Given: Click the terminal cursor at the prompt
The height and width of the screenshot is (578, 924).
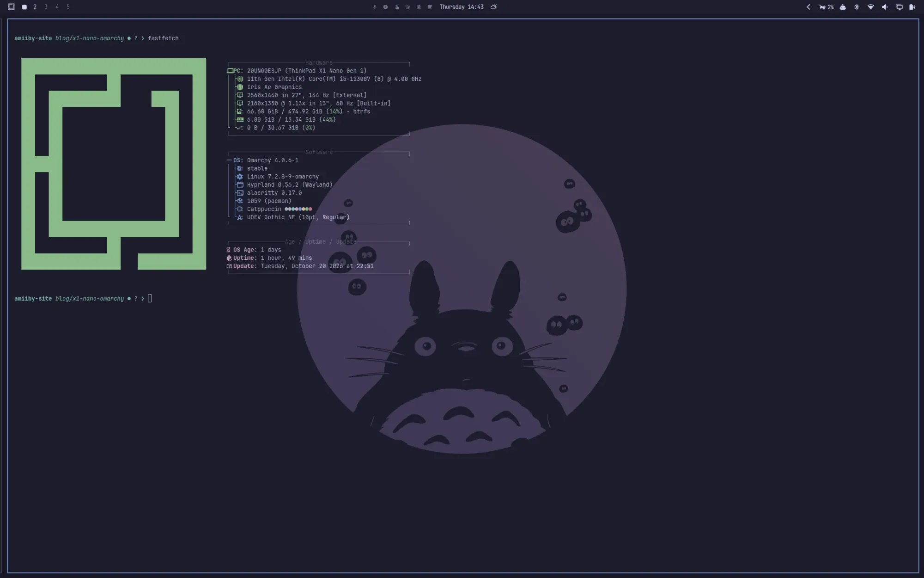Looking at the screenshot, I should (150, 298).
